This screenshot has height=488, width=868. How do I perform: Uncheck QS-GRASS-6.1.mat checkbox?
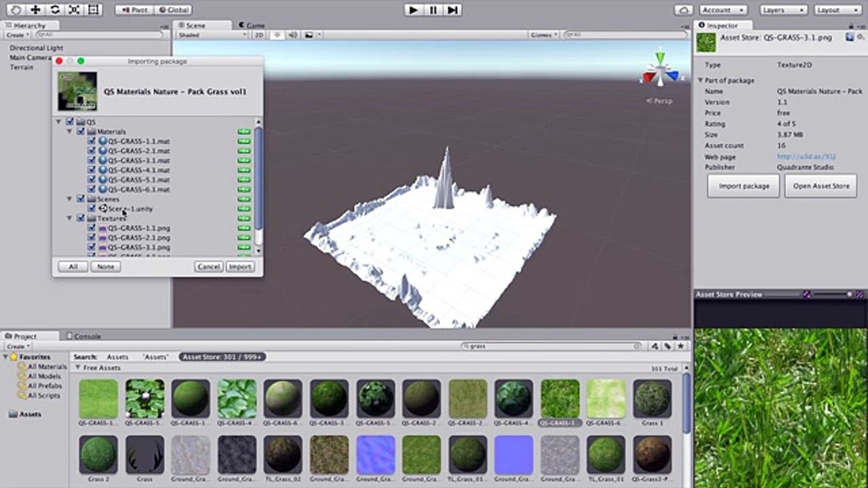point(92,189)
